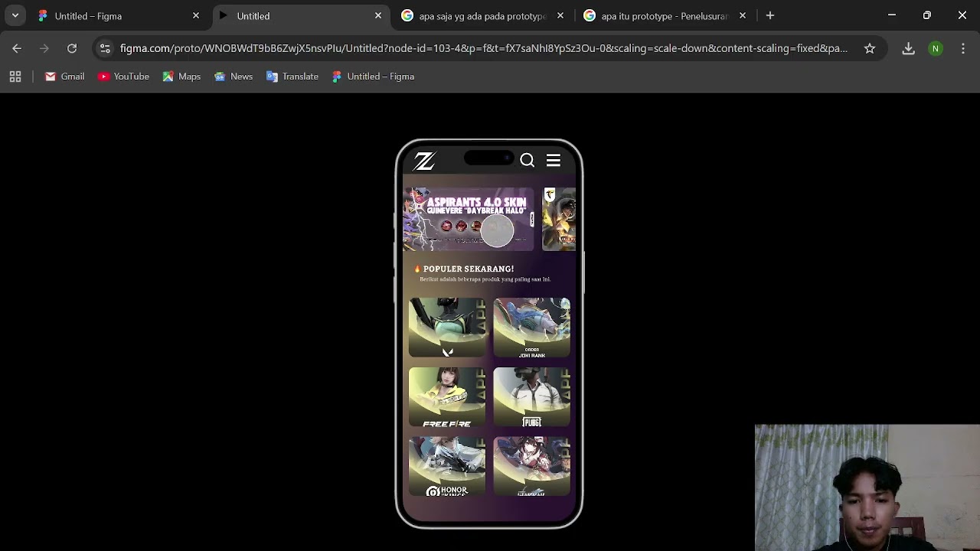
Task: Switch to the 'Untitled – Figma' tab
Action: tap(119, 15)
